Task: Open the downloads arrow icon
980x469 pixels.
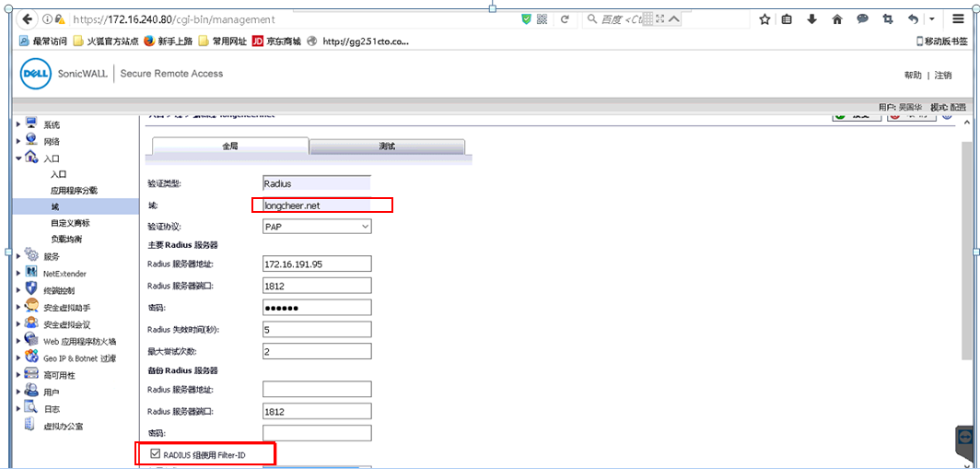Action: (x=812, y=18)
